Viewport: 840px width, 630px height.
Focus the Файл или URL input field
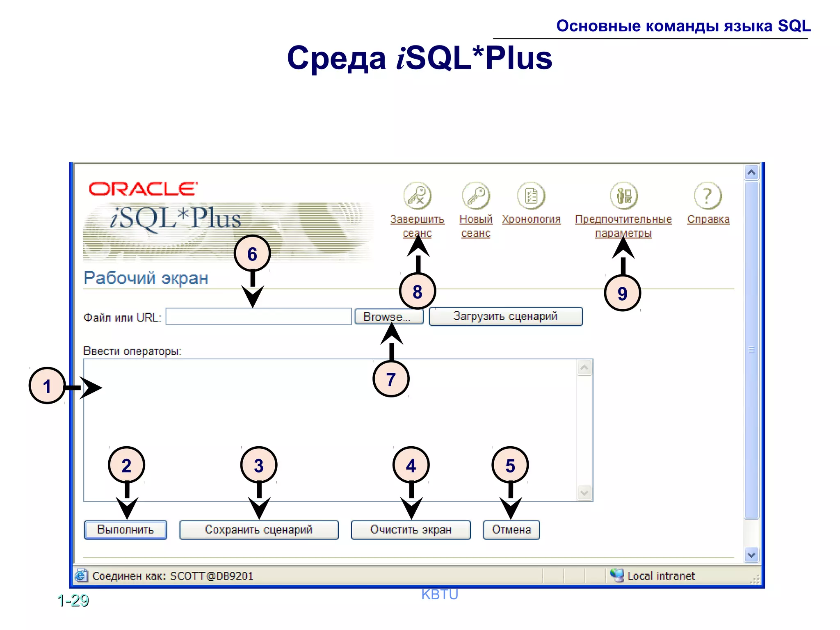259,317
